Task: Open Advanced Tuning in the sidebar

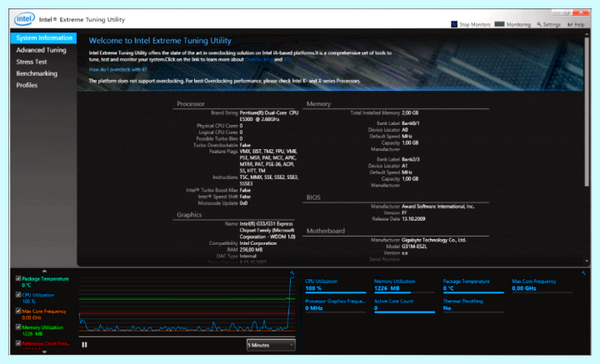Action: coord(41,50)
